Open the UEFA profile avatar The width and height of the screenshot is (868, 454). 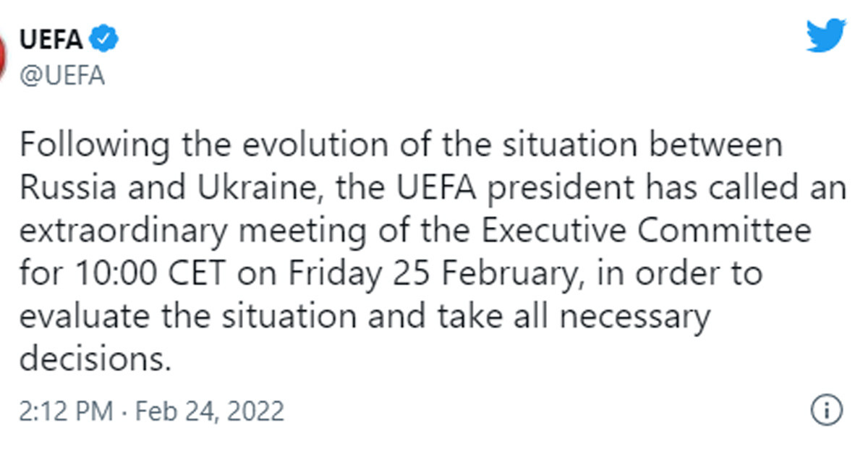pos(3,56)
